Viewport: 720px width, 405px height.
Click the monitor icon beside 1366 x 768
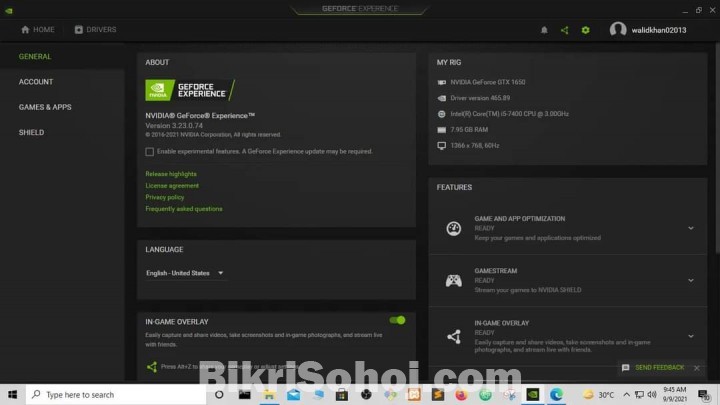click(442, 146)
